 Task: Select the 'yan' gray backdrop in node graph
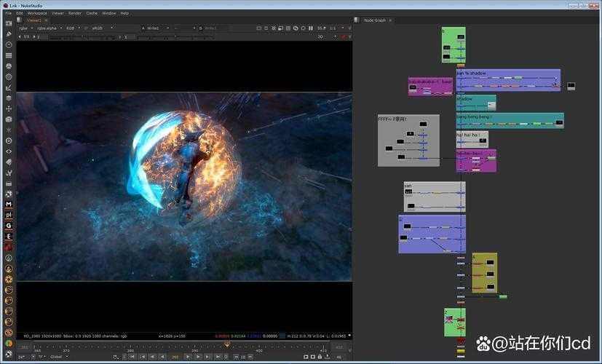(x=435, y=197)
